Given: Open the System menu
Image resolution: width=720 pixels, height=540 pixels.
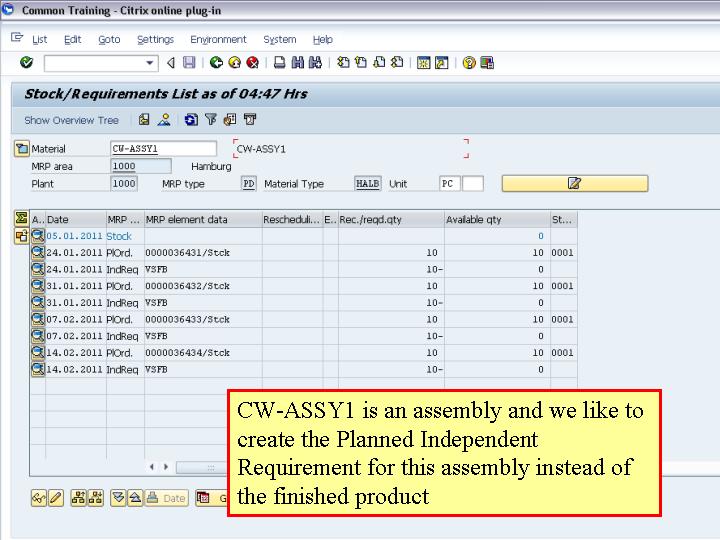Looking at the screenshot, I should (x=280, y=39).
